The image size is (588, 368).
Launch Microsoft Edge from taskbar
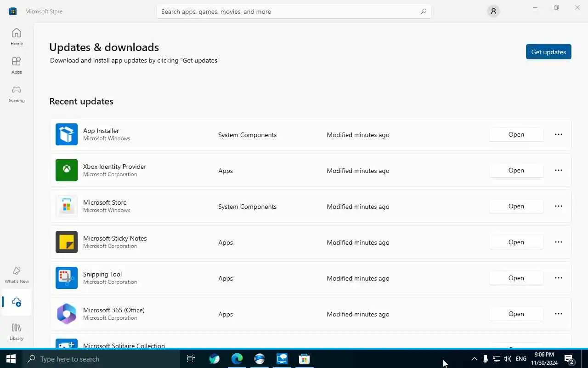pyautogui.click(x=237, y=359)
